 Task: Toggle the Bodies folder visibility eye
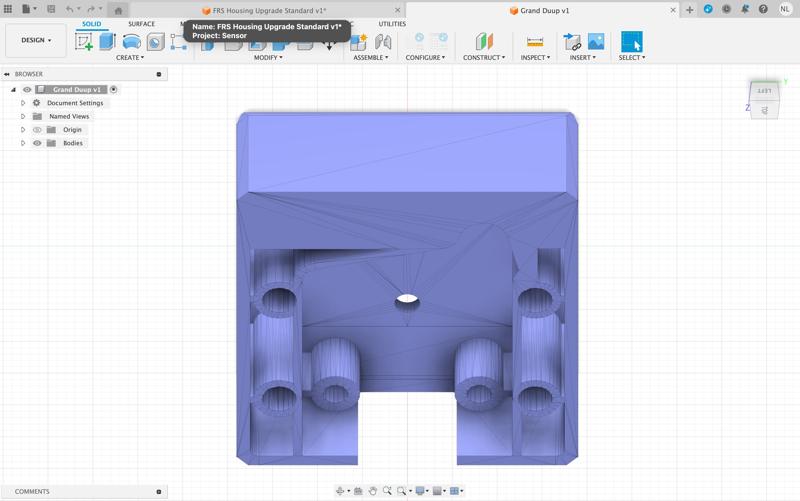pos(37,143)
